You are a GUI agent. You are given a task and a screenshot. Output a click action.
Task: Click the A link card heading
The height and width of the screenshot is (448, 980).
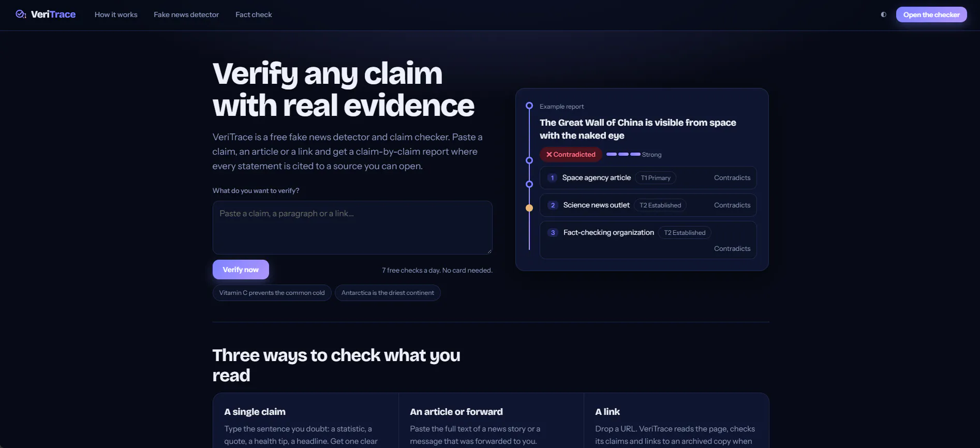(x=607, y=412)
